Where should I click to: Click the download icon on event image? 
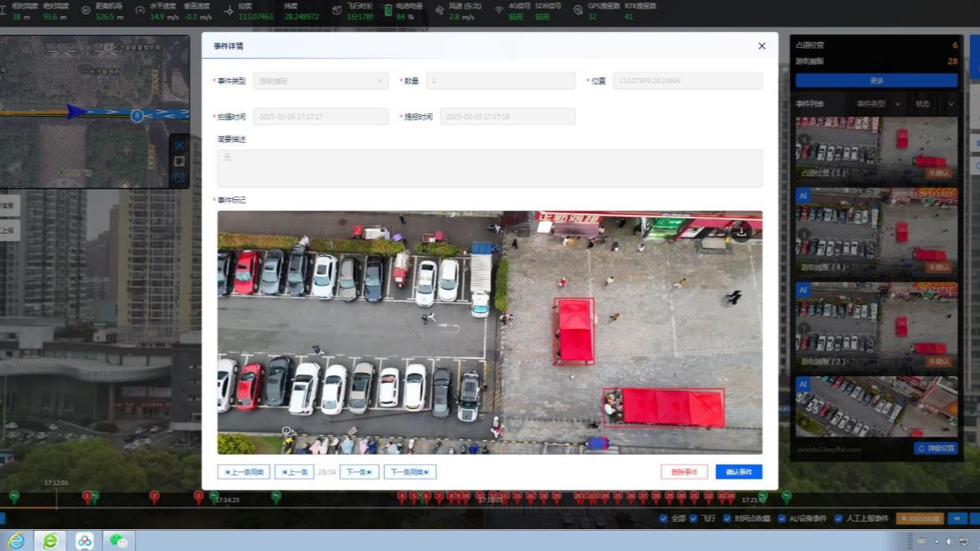(740, 232)
